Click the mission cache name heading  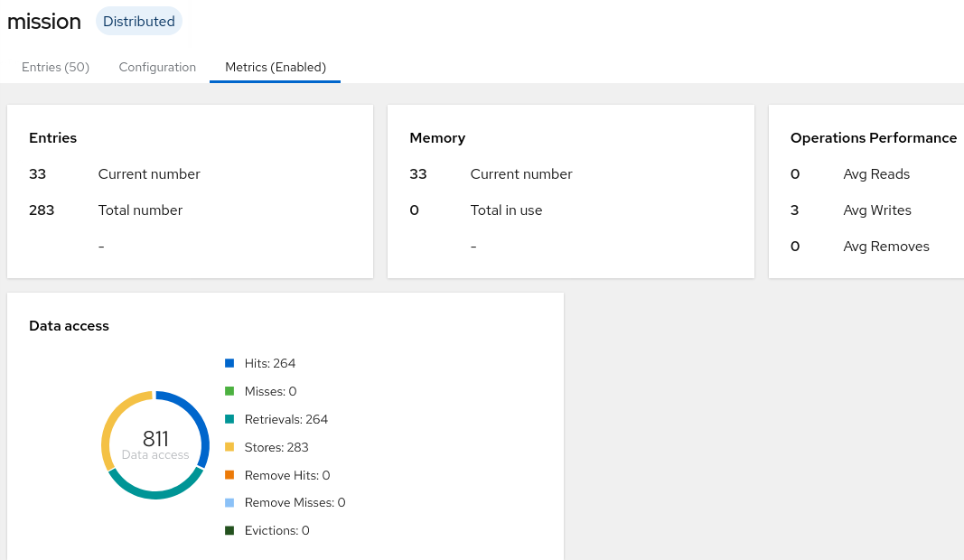[43, 22]
